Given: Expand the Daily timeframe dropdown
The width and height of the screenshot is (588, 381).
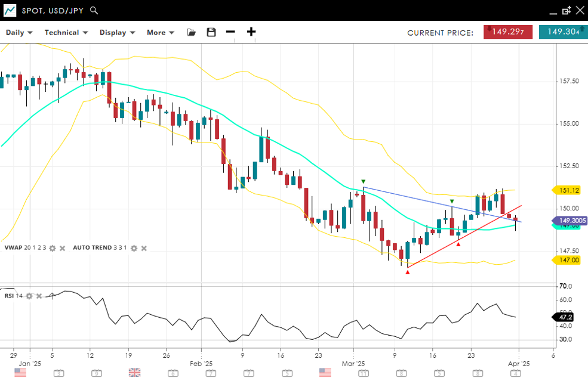Looking at the screenshot, I should click(19, 32).
